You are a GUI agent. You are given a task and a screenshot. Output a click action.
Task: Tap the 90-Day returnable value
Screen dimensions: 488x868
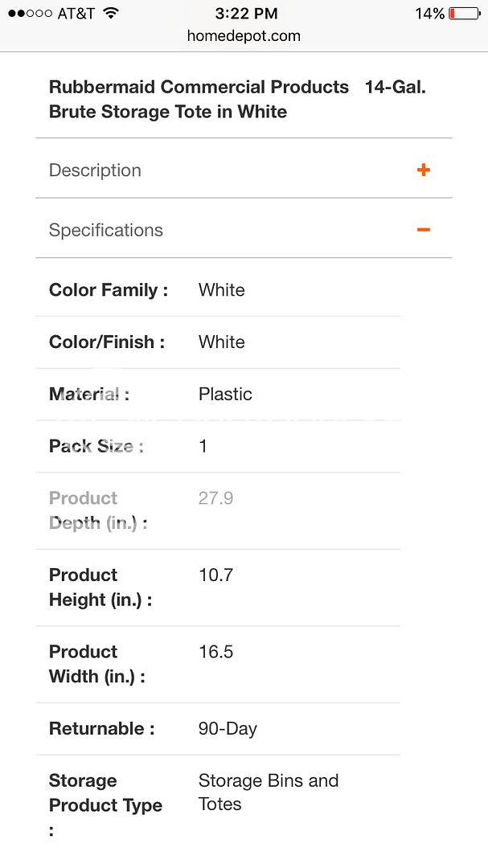(x=228, y=729)
